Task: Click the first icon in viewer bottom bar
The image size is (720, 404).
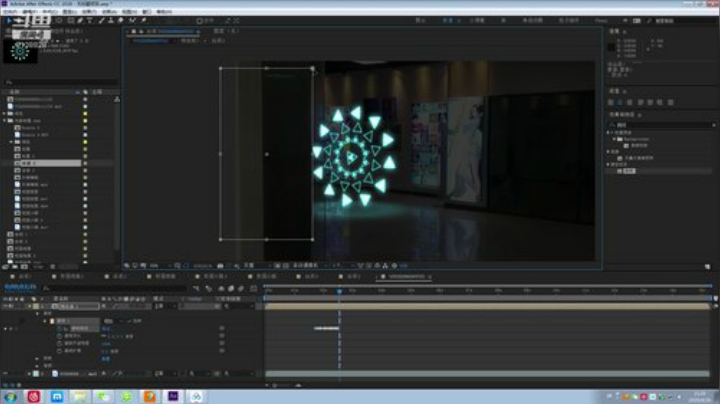Action: point(127,266)
